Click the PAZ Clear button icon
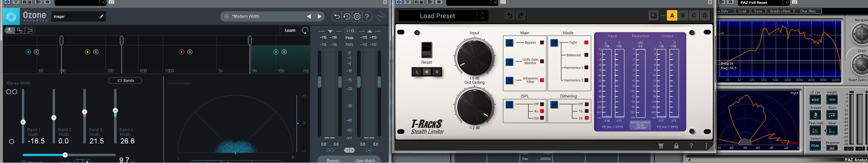Viewport: 868px width, 163px height. pos(832,130)
